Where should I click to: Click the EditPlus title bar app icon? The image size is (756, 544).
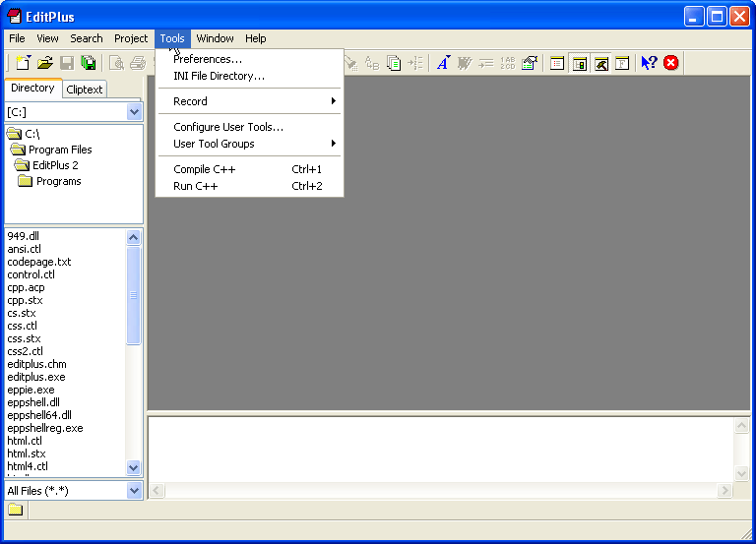(x=15, y=16)
